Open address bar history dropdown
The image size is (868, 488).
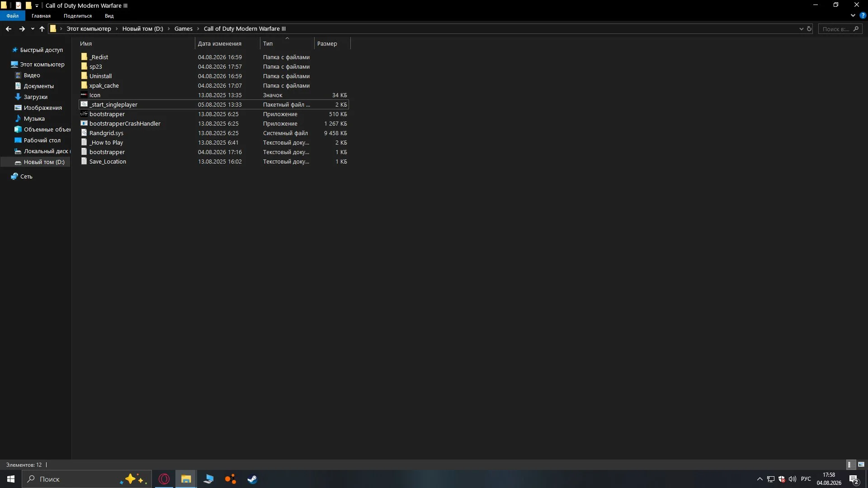click(802, 28)
